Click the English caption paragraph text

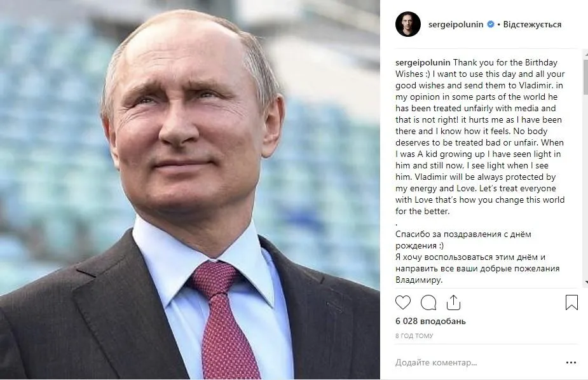[x=480, y=137]
